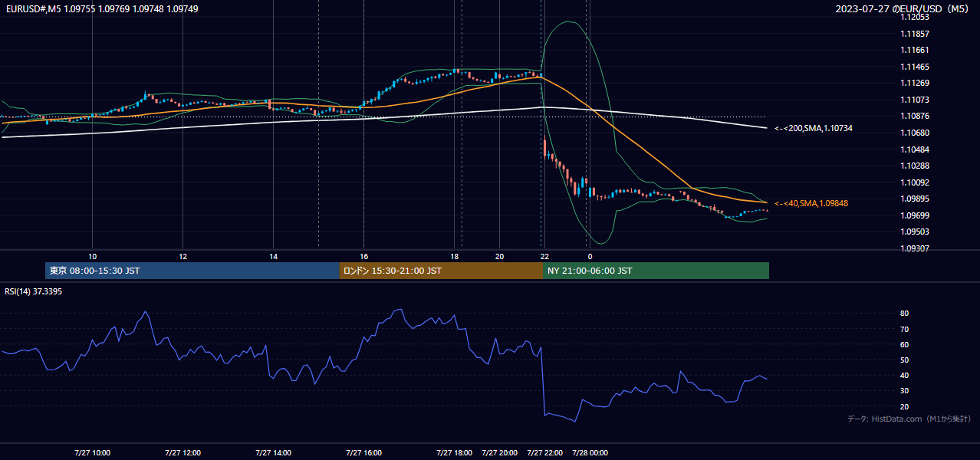Screen dimensions: 980x460
Task: Click hour label 18 under the price chart
Action: click(454, 256)
